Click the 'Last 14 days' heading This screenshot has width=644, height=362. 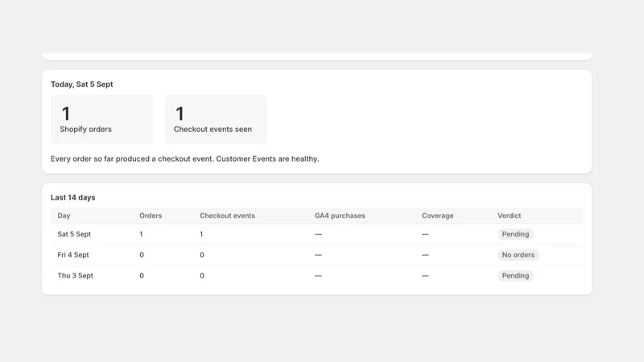73,197
